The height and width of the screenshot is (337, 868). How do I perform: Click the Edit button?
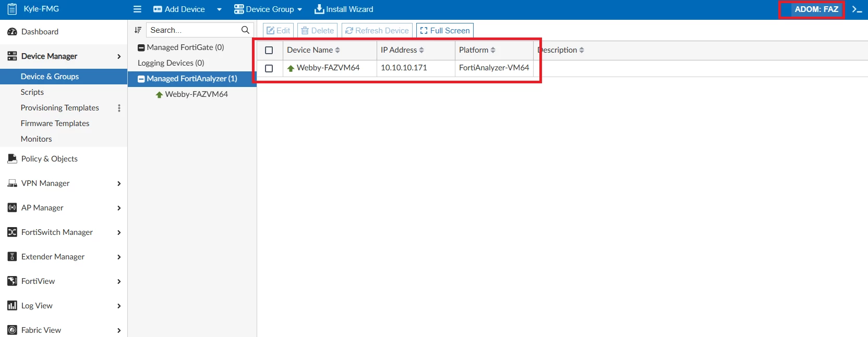pyautogui.click(x=278, y=31)
